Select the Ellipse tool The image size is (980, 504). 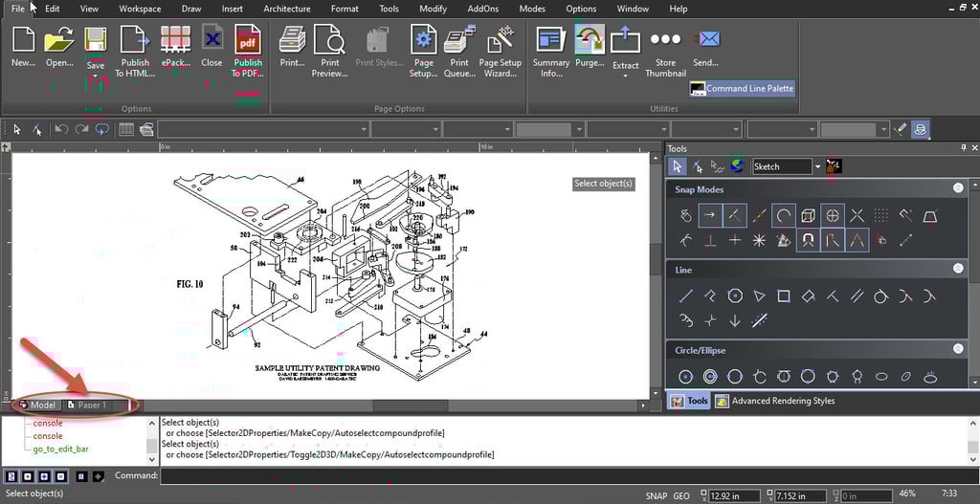[x=881, y=377]
